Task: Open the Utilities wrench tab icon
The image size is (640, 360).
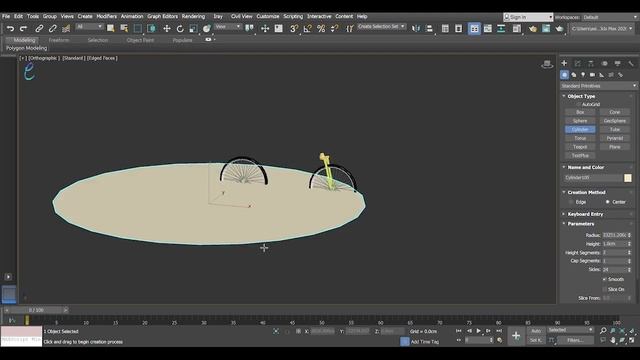Action: point(631,63)
